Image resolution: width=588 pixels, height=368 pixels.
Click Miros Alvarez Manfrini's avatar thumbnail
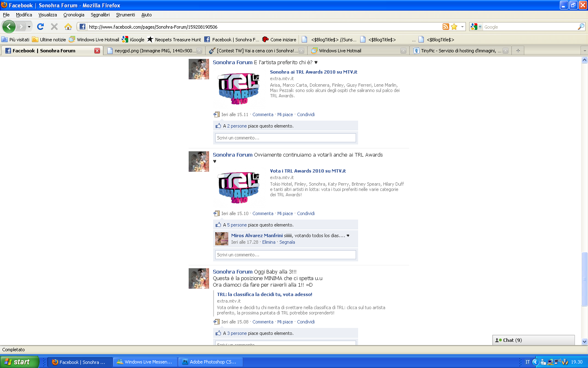(222, 239)
